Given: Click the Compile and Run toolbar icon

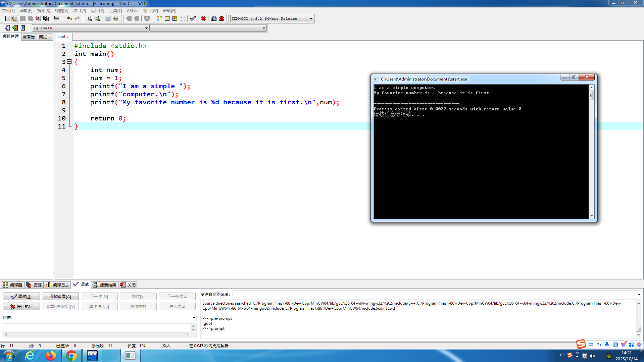Looking at the screenshot, I should [x=175, y=18].
